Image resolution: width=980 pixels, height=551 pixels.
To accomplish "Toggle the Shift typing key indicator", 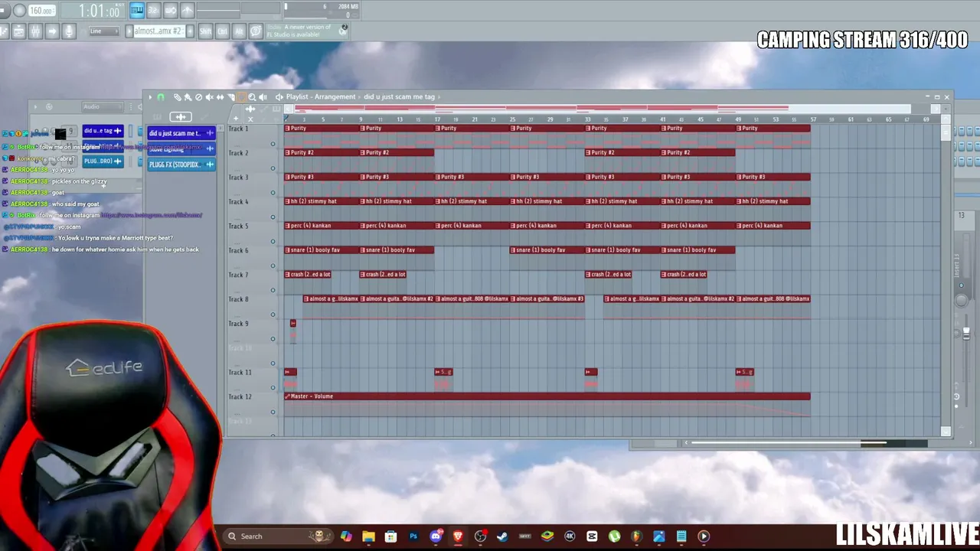I will [205, 31].
